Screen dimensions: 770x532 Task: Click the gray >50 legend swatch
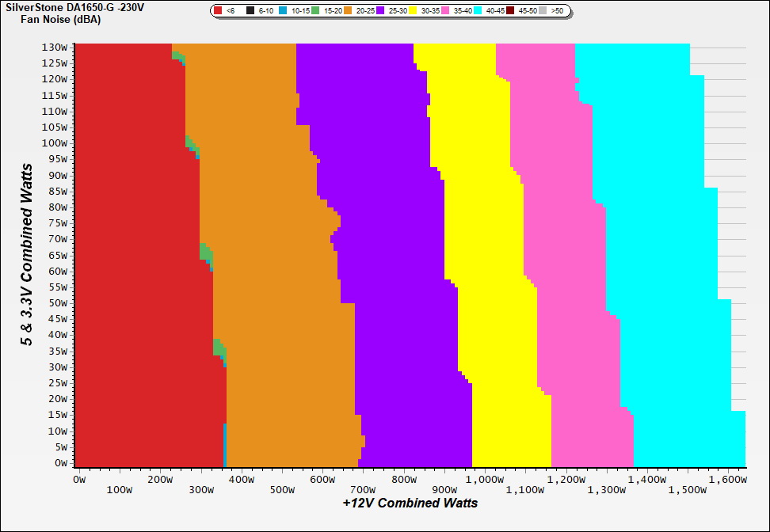coord(544,11)
